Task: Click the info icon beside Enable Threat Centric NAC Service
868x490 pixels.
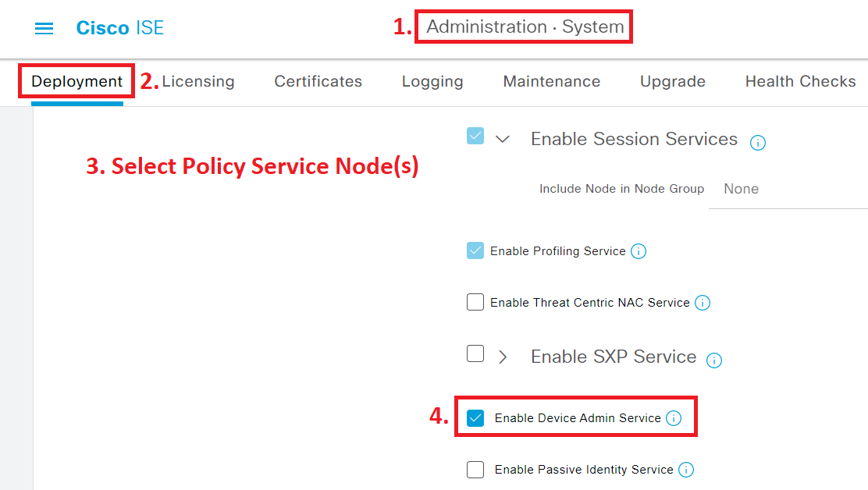Action: (702, 303)
